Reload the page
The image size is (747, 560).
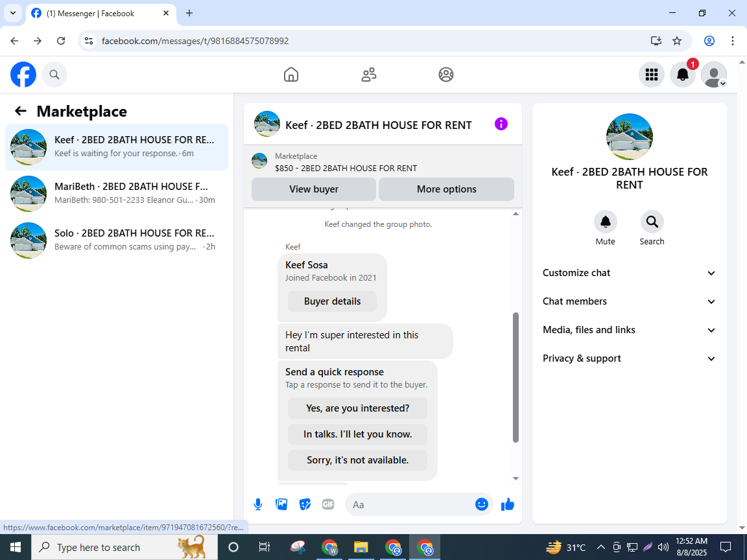click(x=61, y=41)
